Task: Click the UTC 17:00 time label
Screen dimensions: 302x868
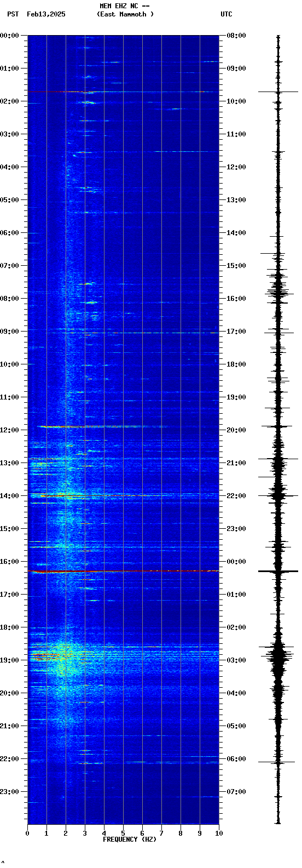Action: pos(236,332)
